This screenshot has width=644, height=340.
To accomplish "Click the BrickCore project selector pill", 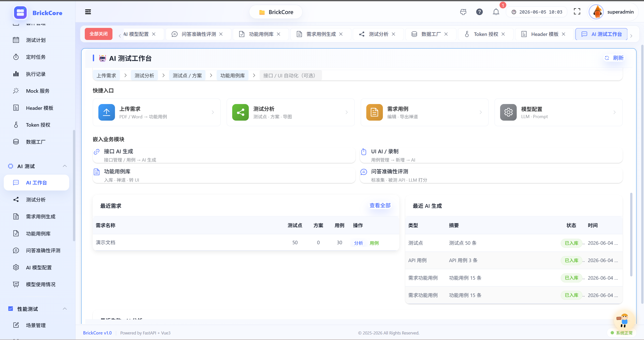I will [276, 12].
